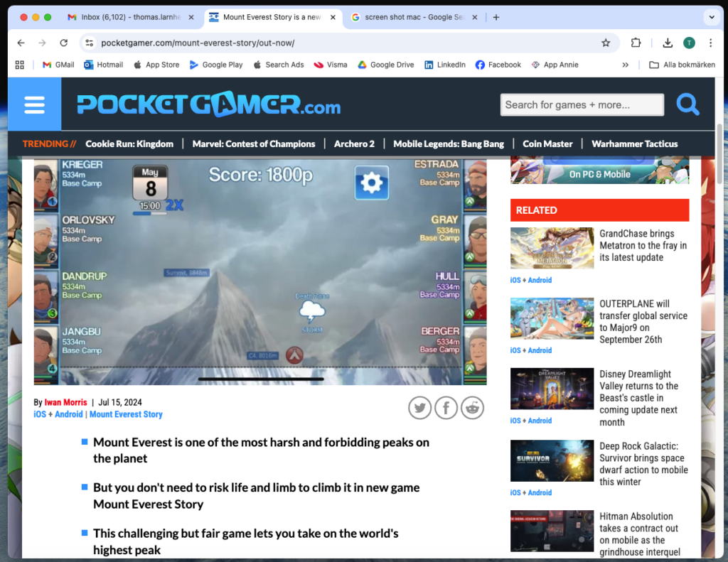The width and height of the screenshot is (728, 562).
Task: Open author link Iwan Morris
Action: 65,402
